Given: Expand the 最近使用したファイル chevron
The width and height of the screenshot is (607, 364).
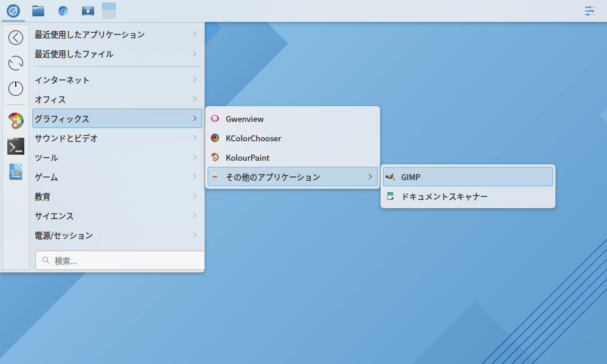Looking at the screenshot, I should tap(195, 53).
